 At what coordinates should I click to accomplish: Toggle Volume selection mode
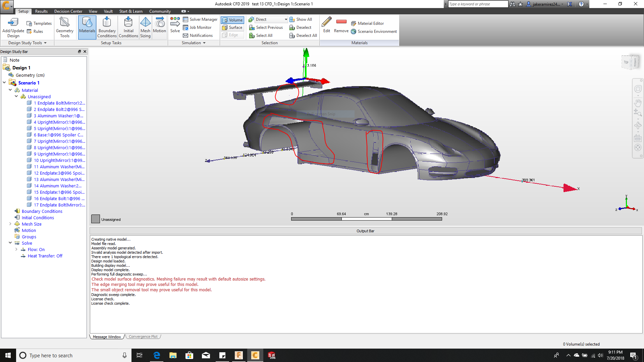(232, 20)
